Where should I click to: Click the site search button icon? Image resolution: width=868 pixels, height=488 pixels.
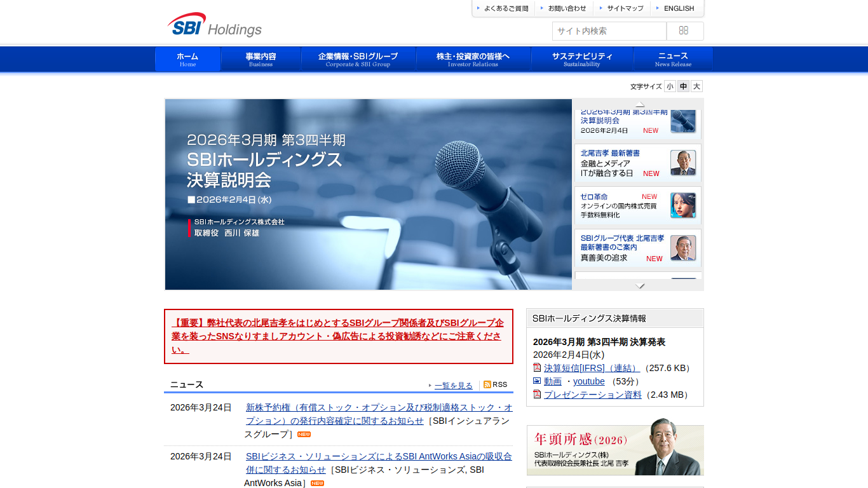pyautogui.click(x=684, y=30)
